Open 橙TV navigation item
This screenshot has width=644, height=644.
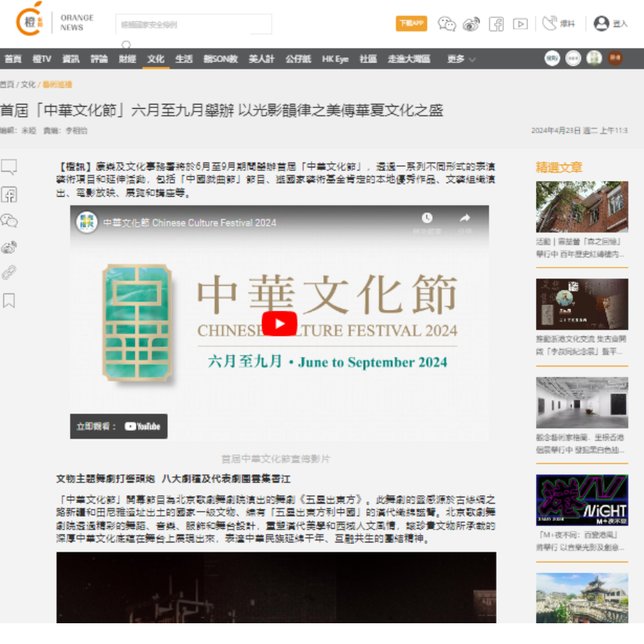point(42,59)
